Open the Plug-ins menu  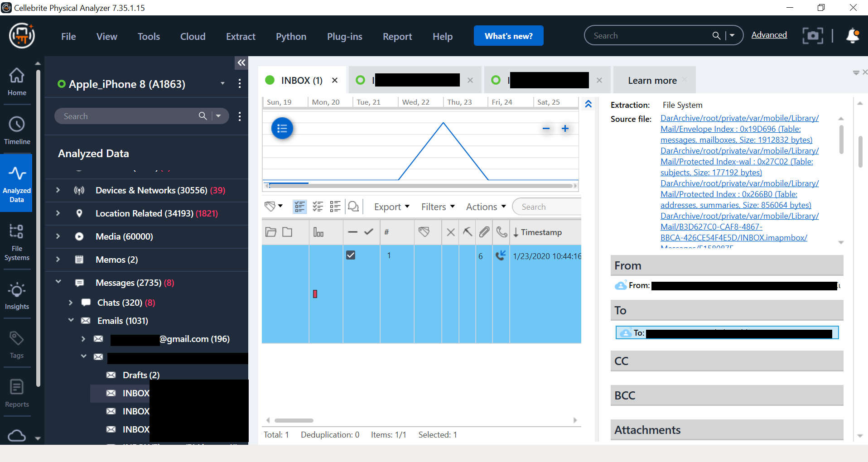(344, 36)
